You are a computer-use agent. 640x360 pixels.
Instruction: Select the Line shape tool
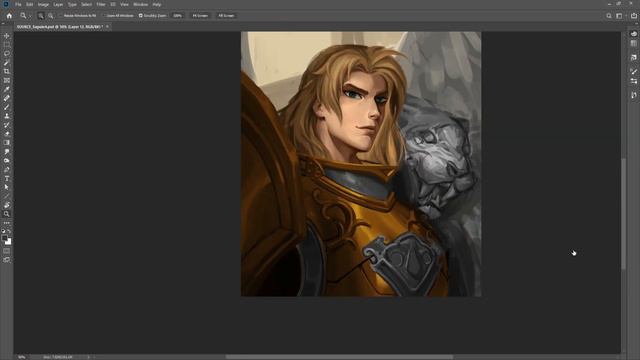point(7,196)
